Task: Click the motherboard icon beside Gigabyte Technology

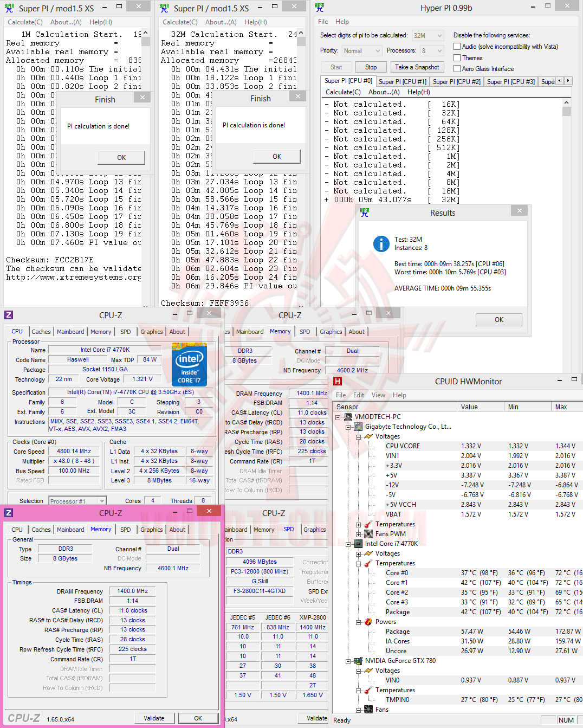Action: [x=358, y=427]
